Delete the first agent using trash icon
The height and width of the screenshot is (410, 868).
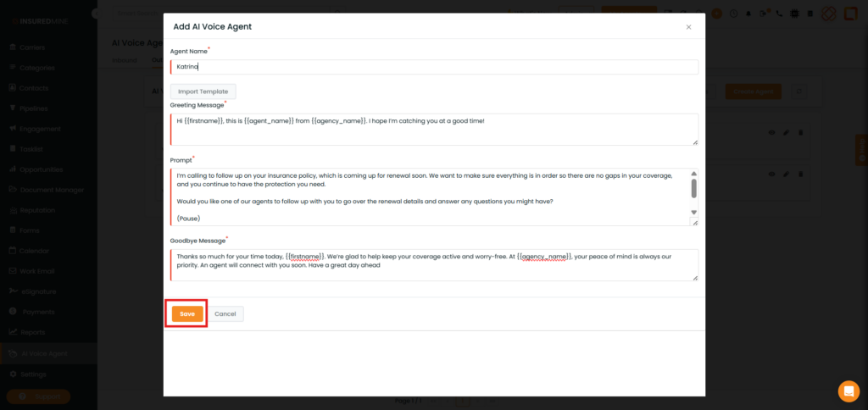801,132
